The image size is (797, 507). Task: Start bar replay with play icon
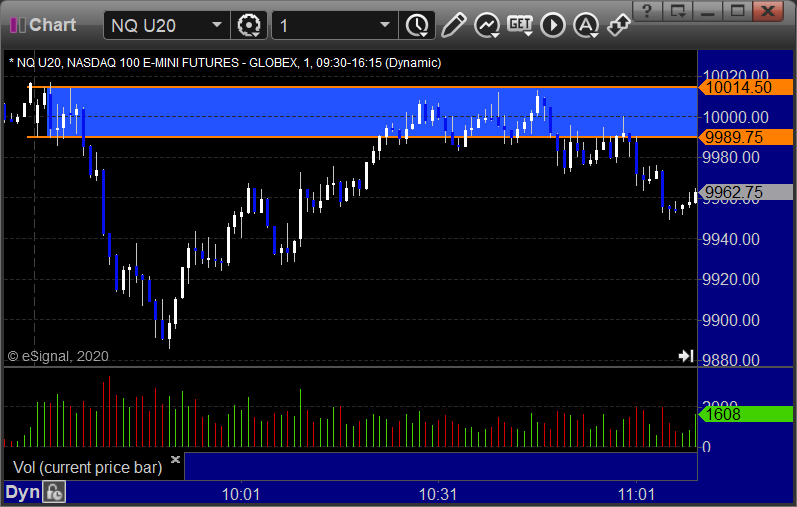pos(553,25)
